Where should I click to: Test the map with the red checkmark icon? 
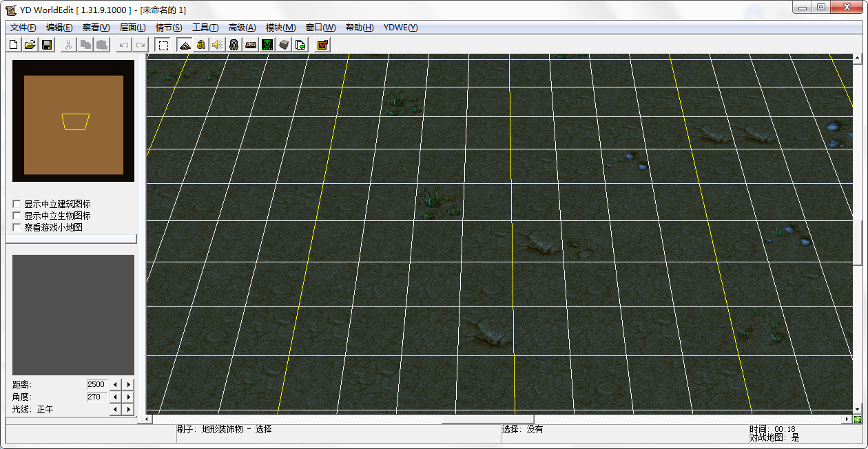pyautogui.click(x=322, y=45)
